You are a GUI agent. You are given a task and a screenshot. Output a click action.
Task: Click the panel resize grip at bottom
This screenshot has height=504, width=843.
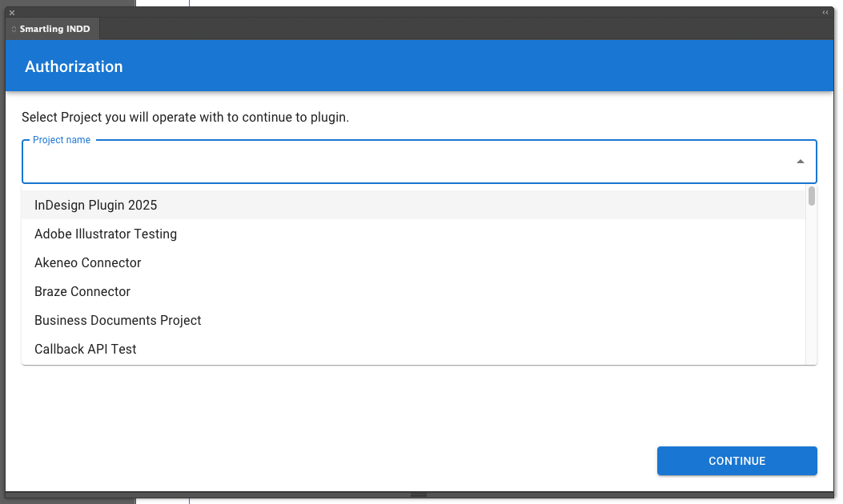coord(419,494)
